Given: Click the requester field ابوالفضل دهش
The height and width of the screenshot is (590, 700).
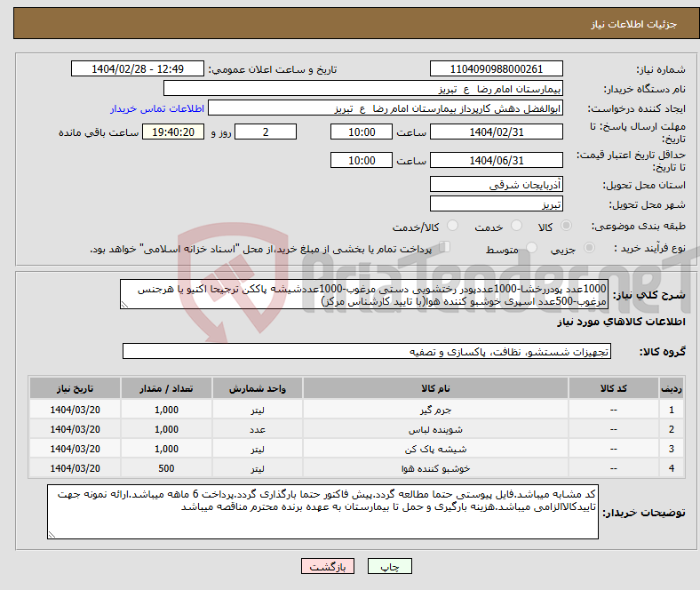Looking at the screenshot, I should (386, 108).
